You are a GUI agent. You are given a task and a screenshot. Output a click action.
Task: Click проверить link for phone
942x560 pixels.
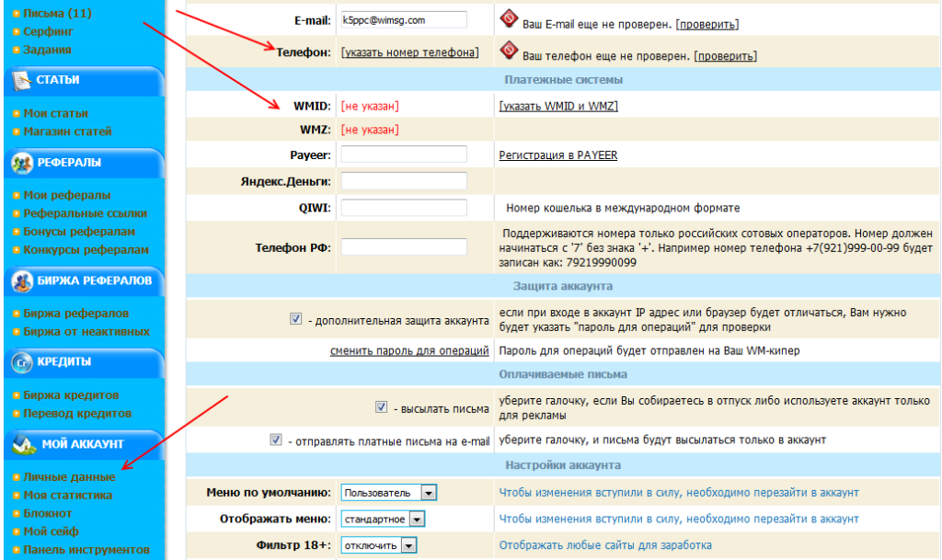pyautogui.click(x=725, y=56)
